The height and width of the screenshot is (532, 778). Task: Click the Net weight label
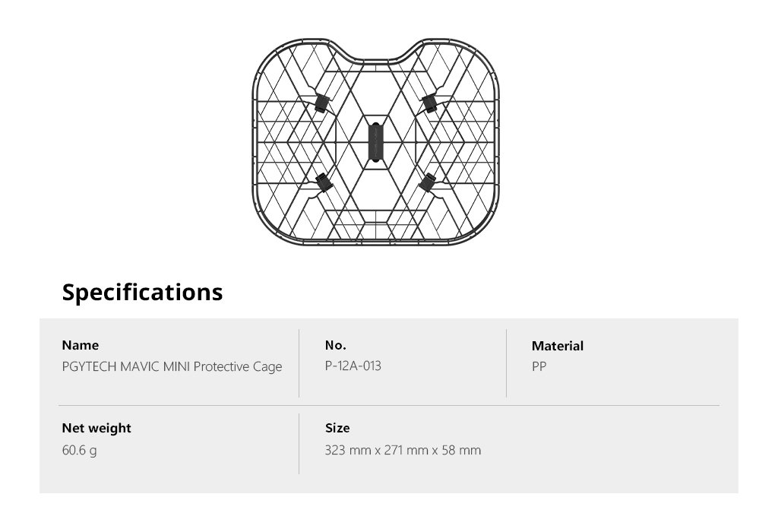click(x=96, y=429)
